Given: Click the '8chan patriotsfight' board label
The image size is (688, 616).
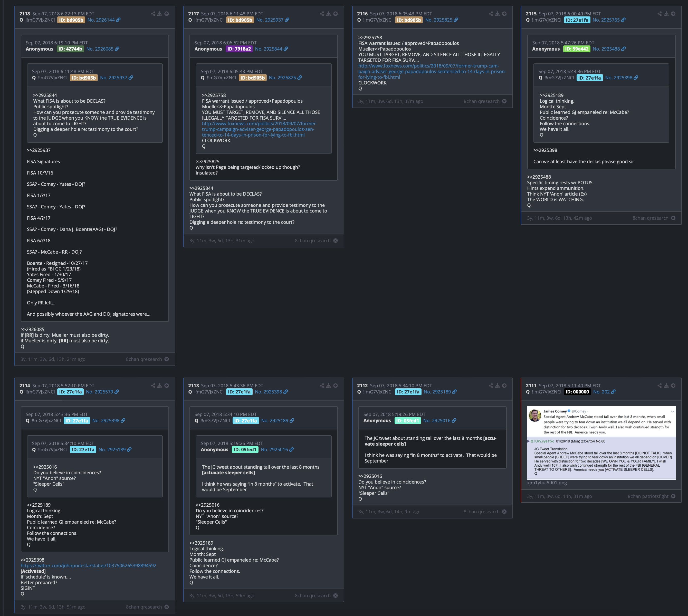Looking at the screenshot, I should 648,496.
